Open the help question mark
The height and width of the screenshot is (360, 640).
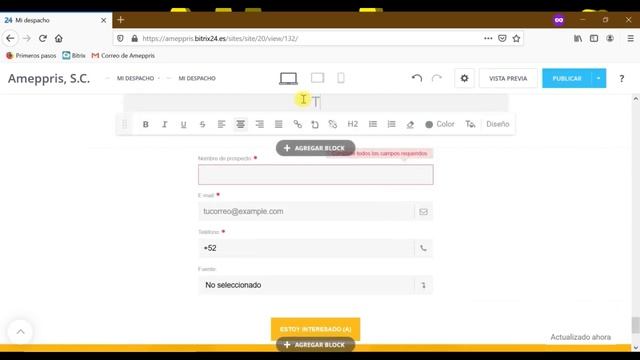(x=622, y=79)
